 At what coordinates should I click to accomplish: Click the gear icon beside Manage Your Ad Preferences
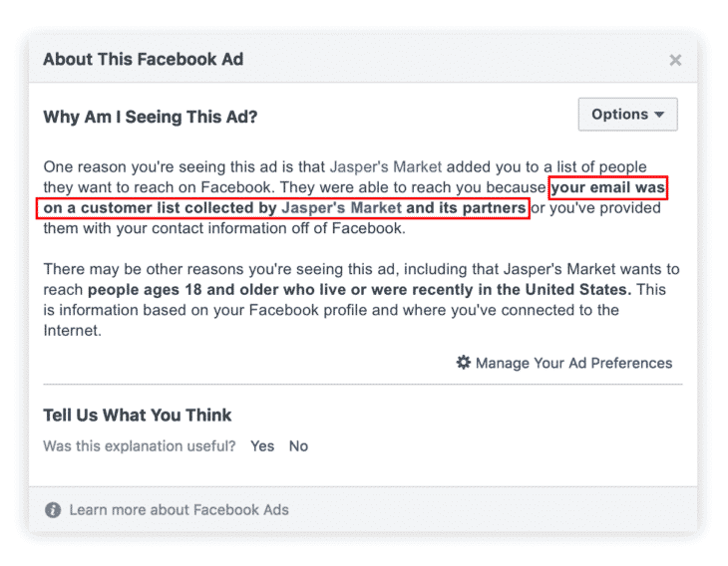(x=463, y=363)
